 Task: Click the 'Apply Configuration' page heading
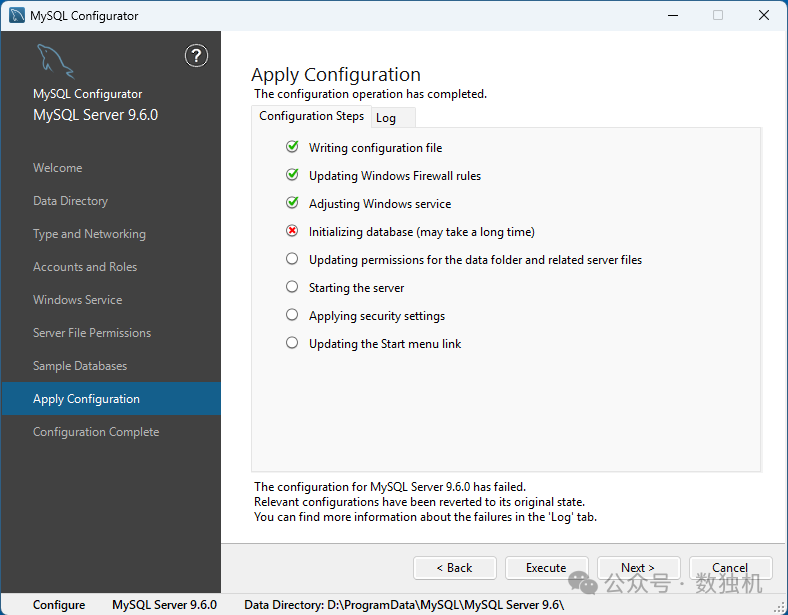tap(336, 75)
